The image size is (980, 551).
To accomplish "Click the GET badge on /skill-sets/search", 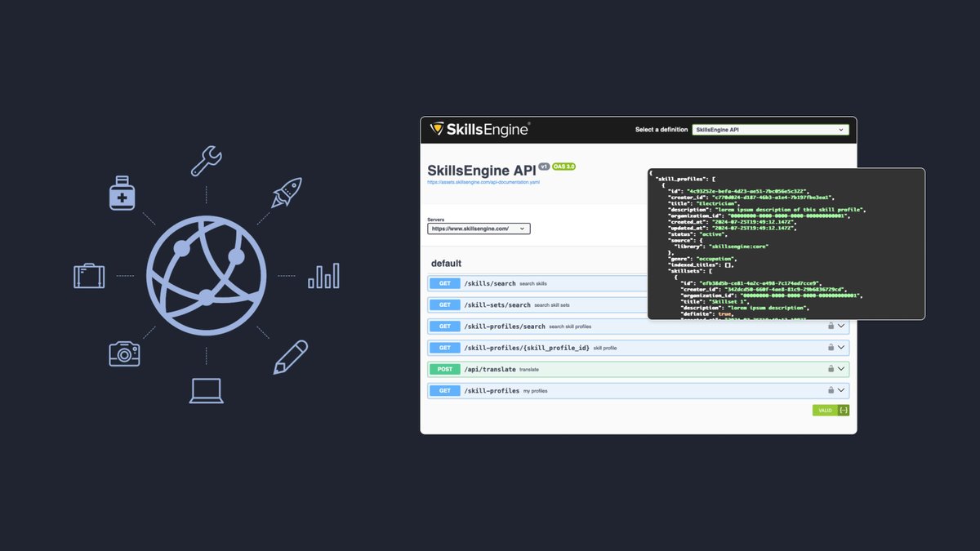I will [x=444, y=304].
